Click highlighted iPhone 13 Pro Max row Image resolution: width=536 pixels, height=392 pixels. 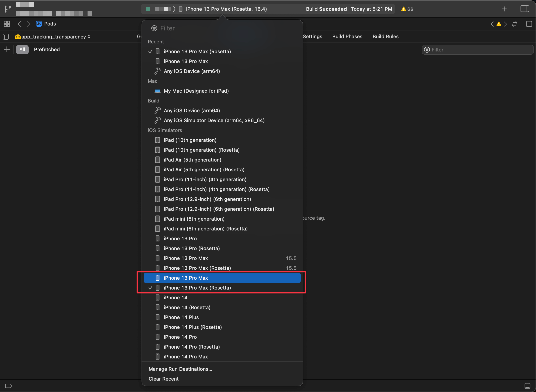pyautogui.click(x=222, y=278)
